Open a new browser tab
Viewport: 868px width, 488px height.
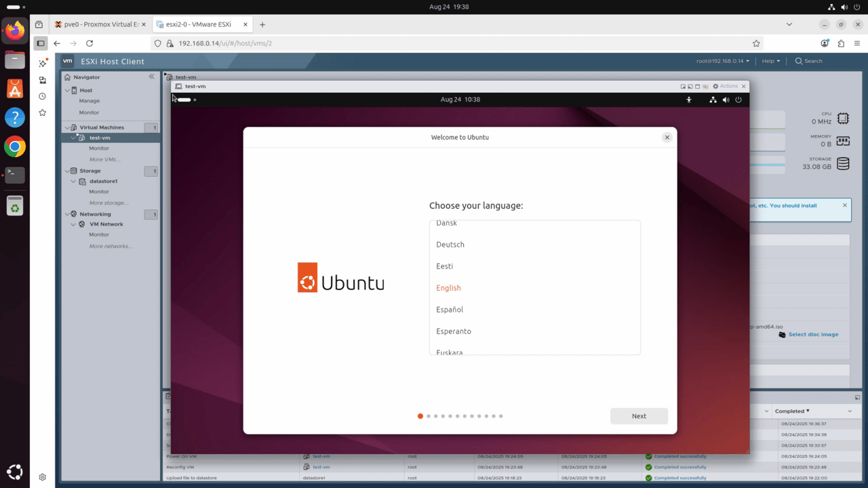click(262, 24)
